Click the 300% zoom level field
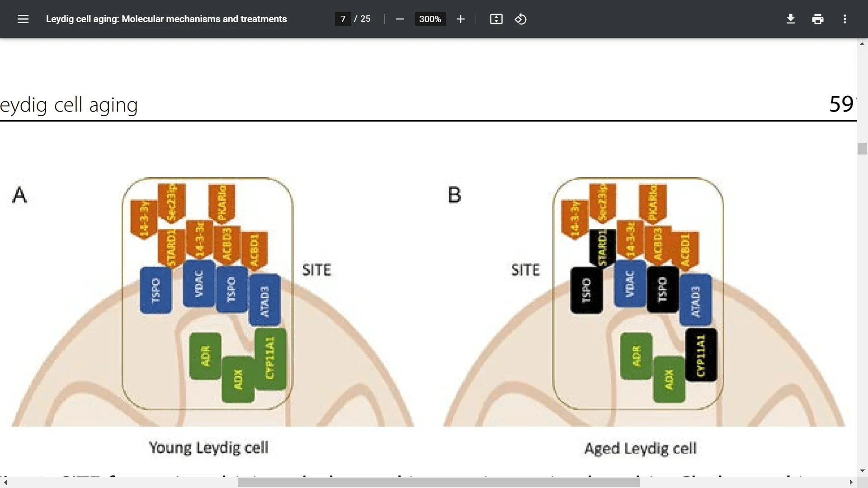Viewport: 868px width, 488px height. pos(430,19)
